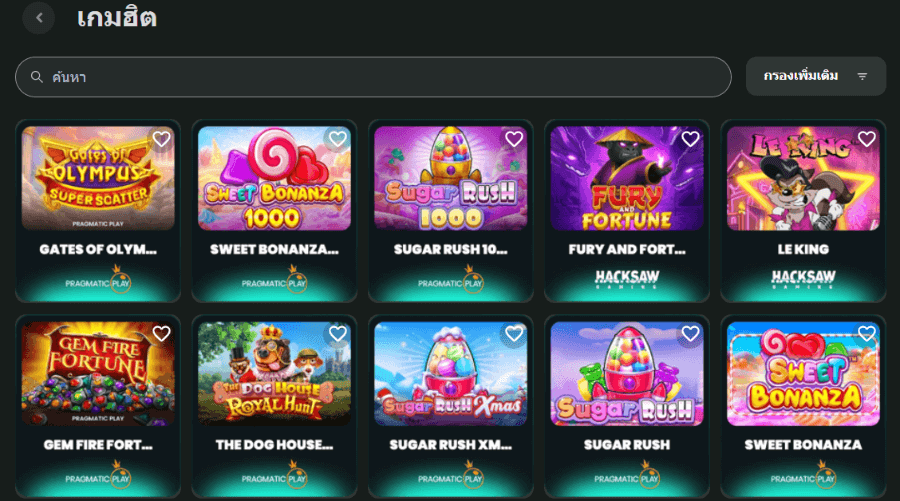Go back using the arrow beside เกมฮิต

(38, 18)
